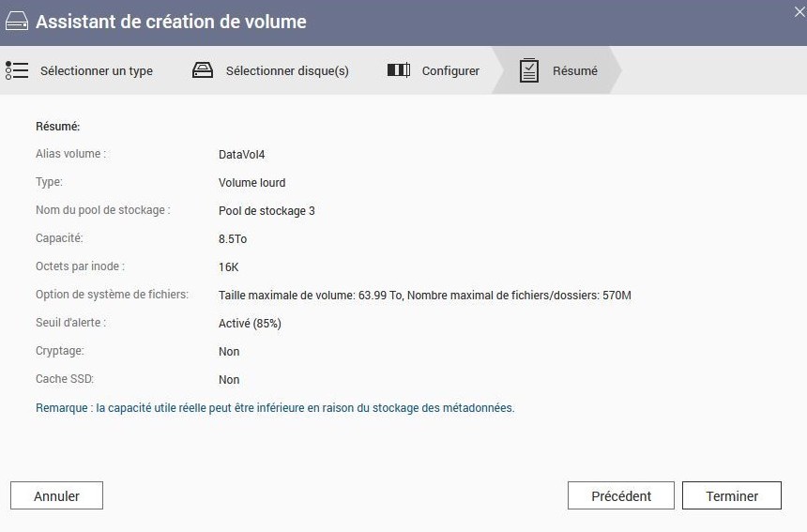Go back with the Précédent button
Image resolution: width=807 pixels, height=532 pixels.
click(x=621, y=496)
